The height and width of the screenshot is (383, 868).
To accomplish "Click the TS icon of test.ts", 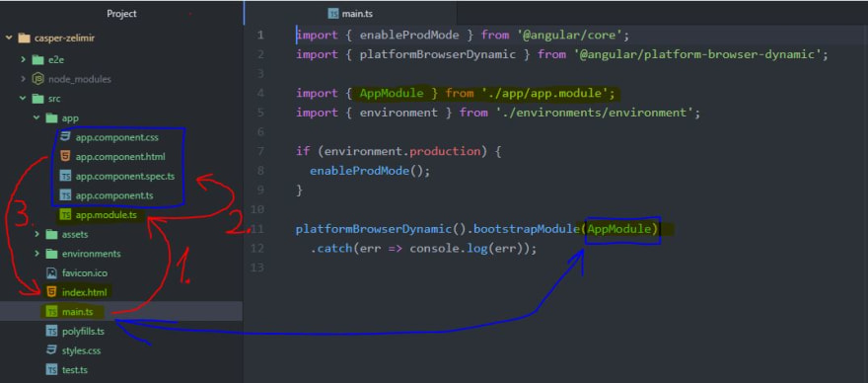I will (52, 370).
